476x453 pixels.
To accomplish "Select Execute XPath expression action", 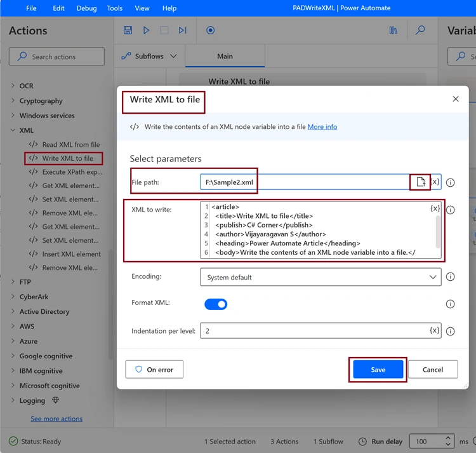I will tap(65, 172).
